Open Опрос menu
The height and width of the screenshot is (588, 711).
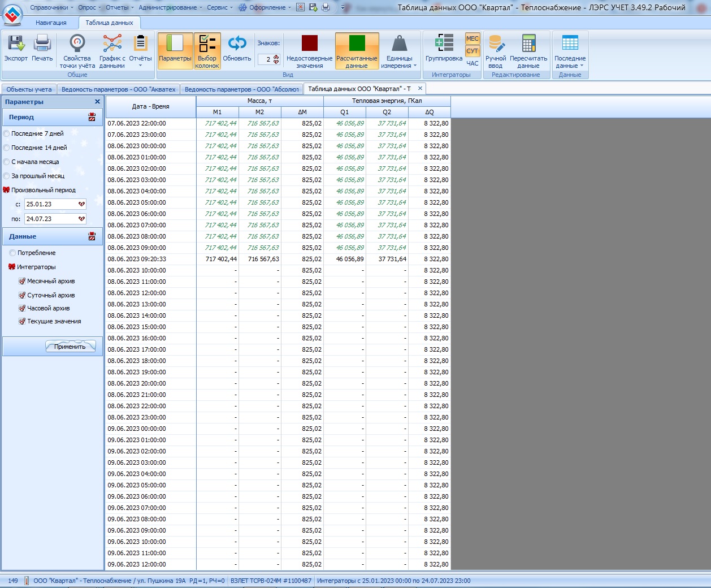(89, 7)
